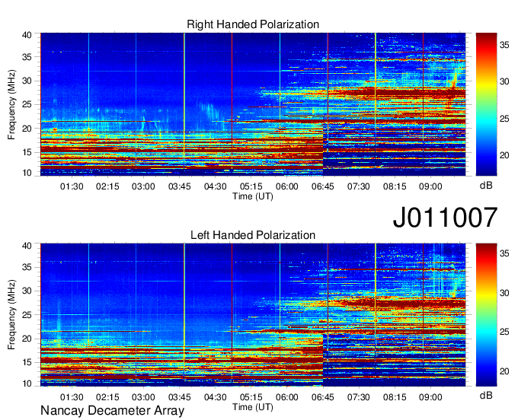Click "Time (UT)" label under the right-handed plot

(253, 196)
